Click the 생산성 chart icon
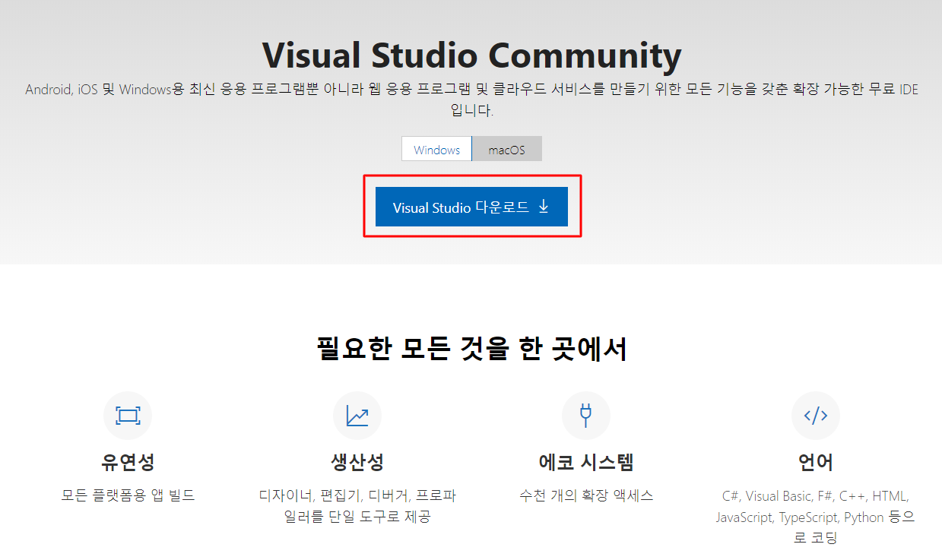Viewport: 942px width, 560px height. 357,416
